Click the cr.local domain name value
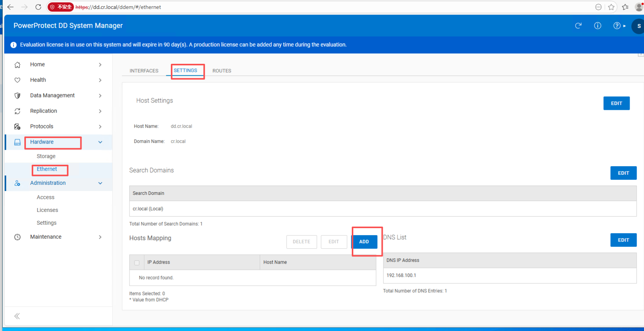Screen dimensions: 644x331 pos(178,142)
